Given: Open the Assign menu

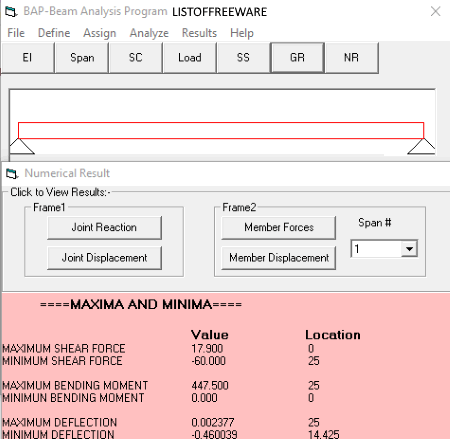Looking at the screenshot, I should click(x=100, y=33).
